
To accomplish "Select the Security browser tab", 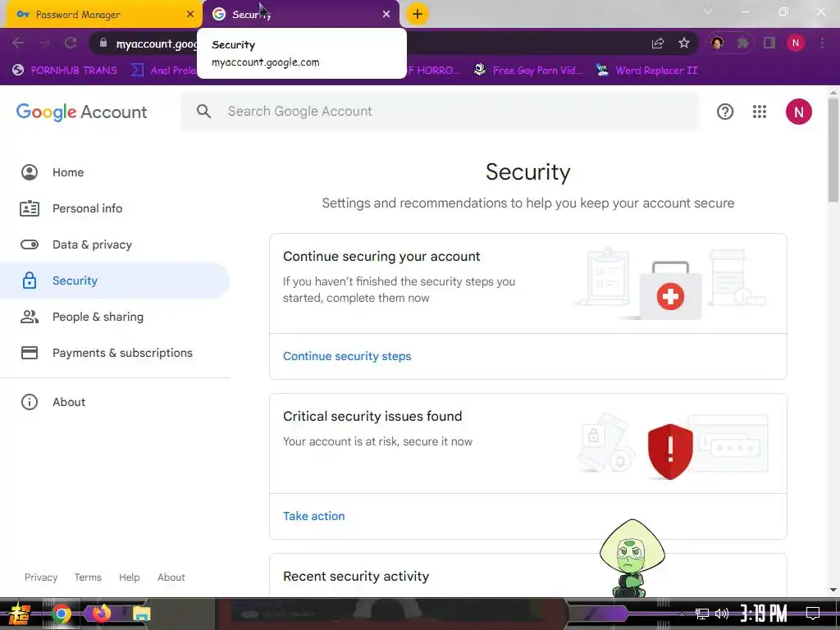I will click(300, 15).
